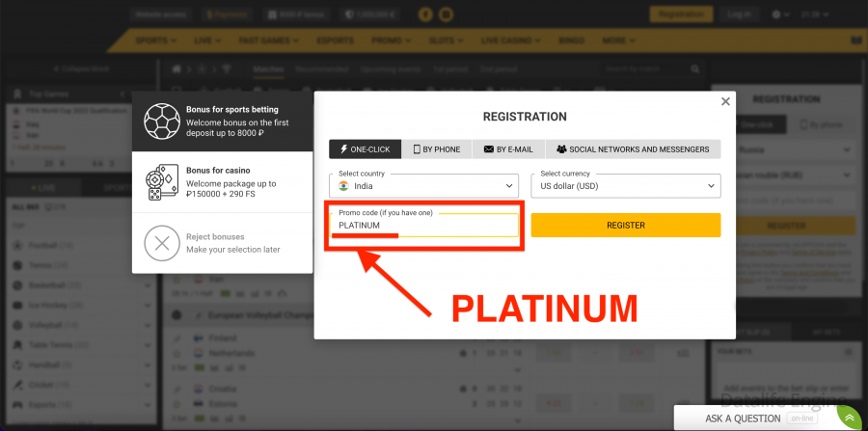This screenshot has width=868, height=431.
Task: Go to home icon in breadcrumb
Action: [176, 69]
